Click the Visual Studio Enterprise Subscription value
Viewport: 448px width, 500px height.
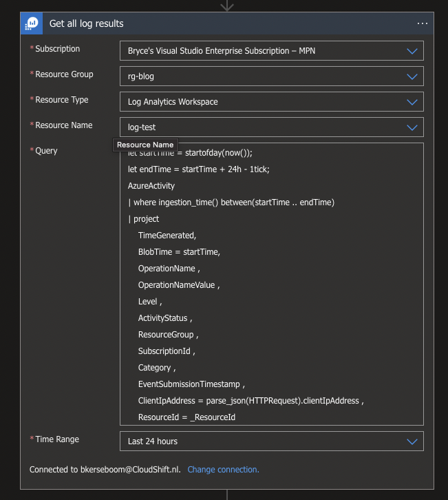222,51
